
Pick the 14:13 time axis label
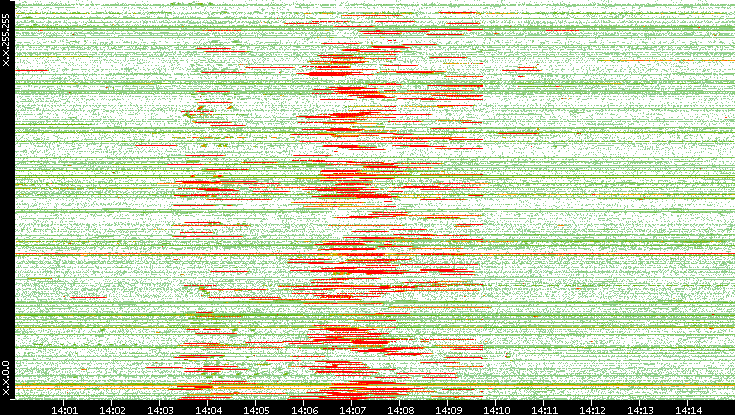coord(640,408)
